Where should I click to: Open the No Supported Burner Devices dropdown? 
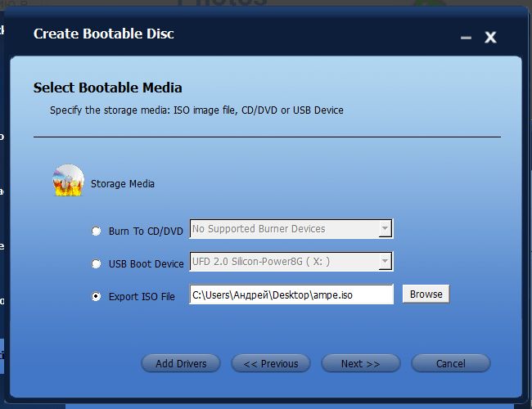pos(291,229)
